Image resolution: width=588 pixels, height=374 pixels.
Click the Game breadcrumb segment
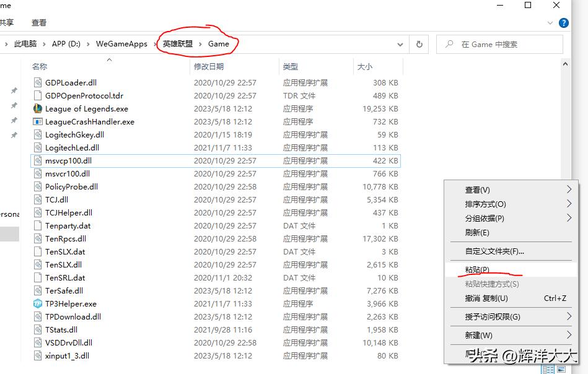click(x=219, y=44)
